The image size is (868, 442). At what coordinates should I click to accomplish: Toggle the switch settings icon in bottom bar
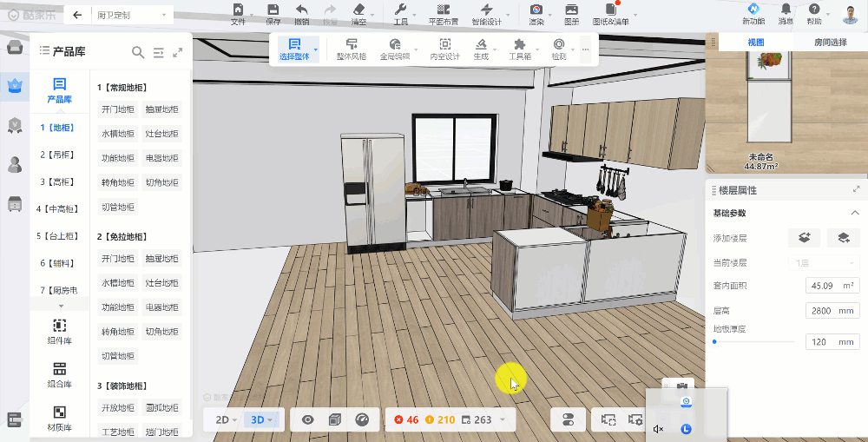point(569,419)
